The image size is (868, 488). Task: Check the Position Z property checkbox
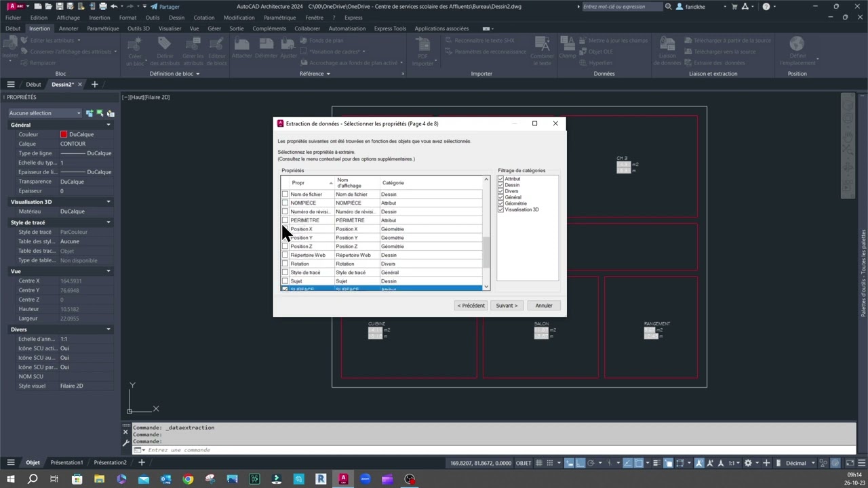[x=285, y=246]
